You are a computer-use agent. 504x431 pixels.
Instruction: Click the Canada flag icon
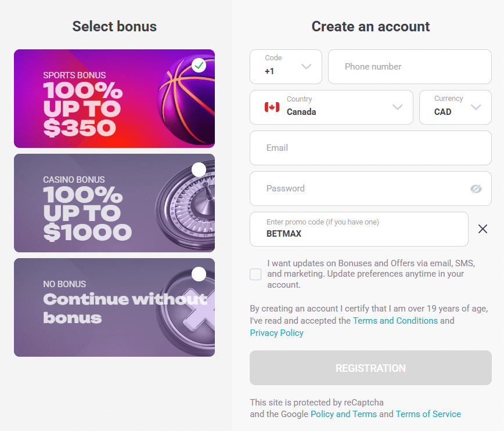tap(271, 107)
